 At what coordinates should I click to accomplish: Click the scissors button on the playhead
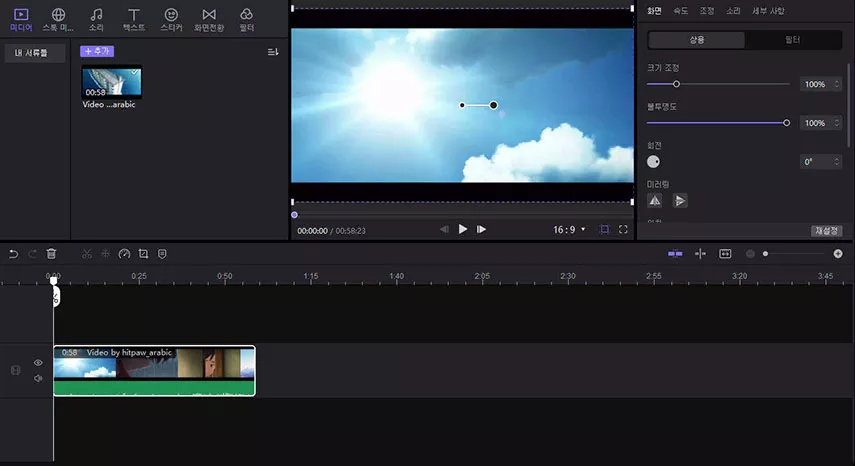pyautogui.click(x=56, y=297)
